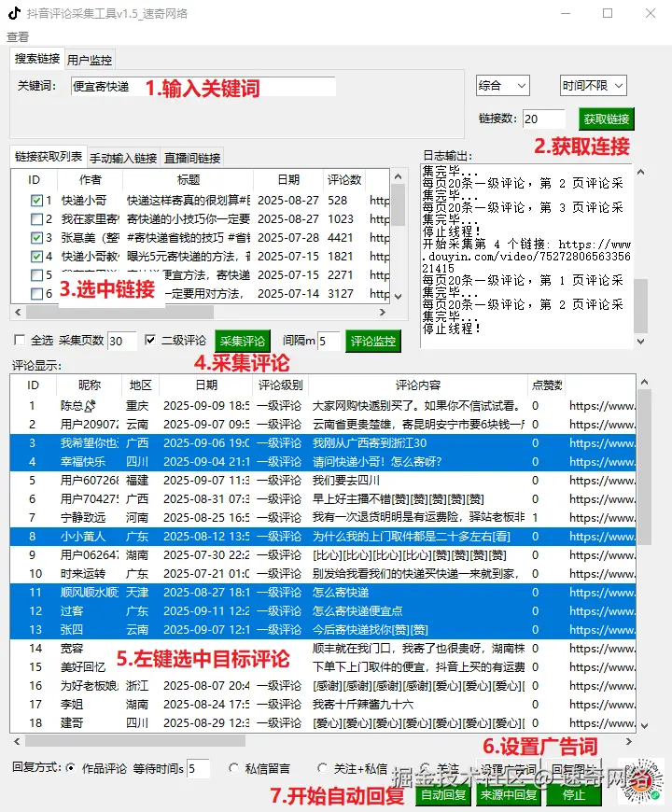This screenshot has width=672, height=812.
Task: Click the comment table's scroll-right arrow
Action: pos(629,742)
